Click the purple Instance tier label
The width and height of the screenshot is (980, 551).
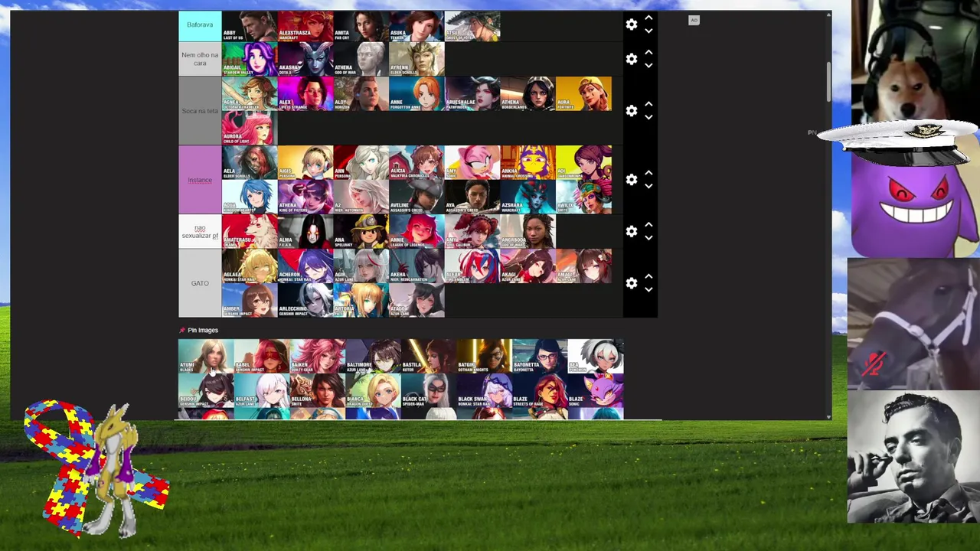click(x=200, y=180)
